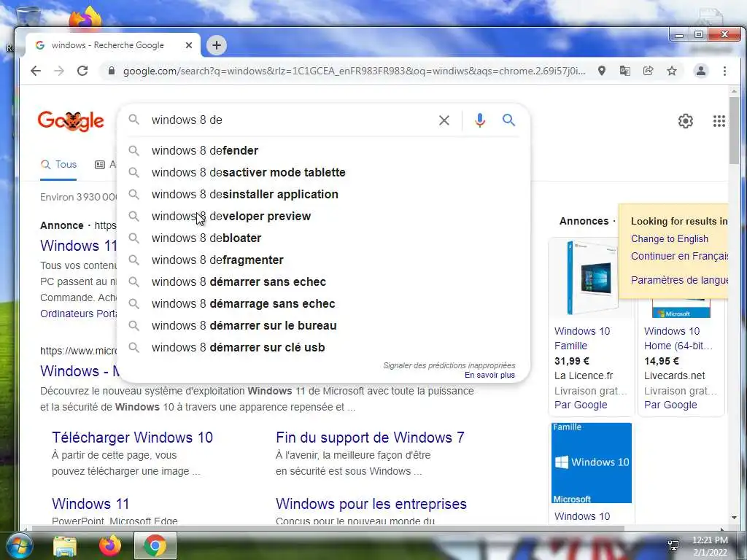Click 'Change to English' link

pos(670,239)
